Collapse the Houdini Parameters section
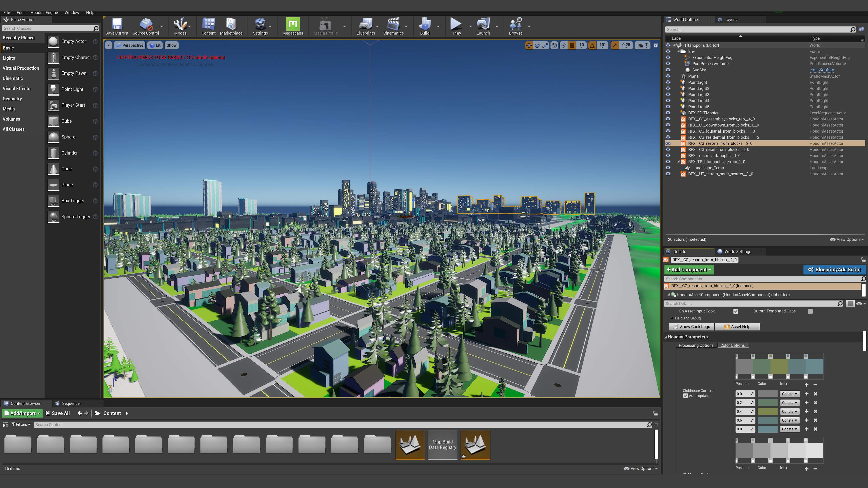Screen dimensions: 868x488 (x=665, y=337)
